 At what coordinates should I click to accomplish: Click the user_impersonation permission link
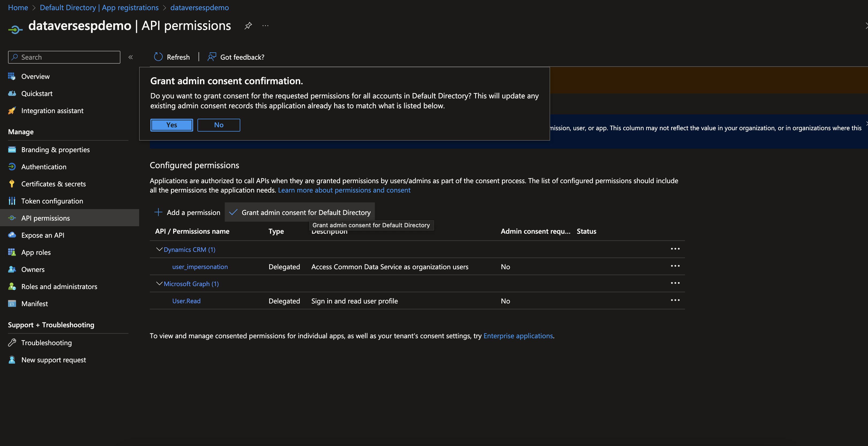200,267
